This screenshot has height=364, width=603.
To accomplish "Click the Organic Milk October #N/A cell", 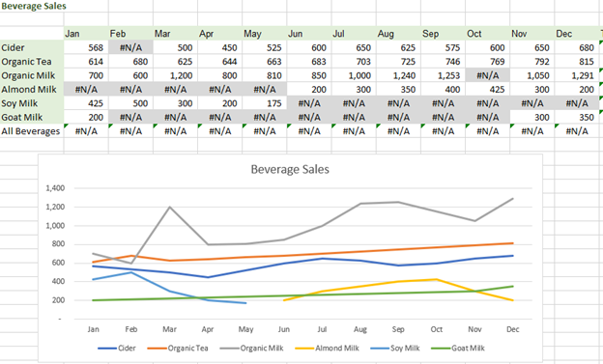I will pyautogui.click(x=488, y=75).
